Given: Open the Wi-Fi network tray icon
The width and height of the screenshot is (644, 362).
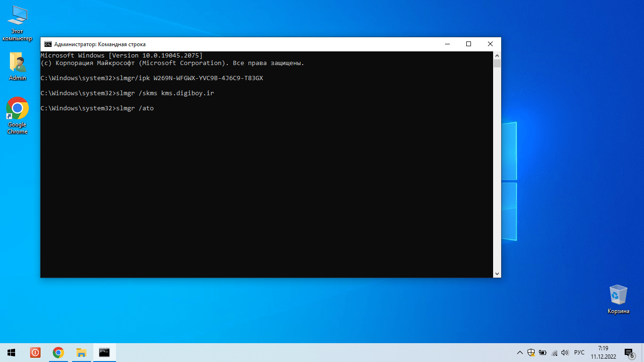Looking at the screenshot, I should [554, 353].
